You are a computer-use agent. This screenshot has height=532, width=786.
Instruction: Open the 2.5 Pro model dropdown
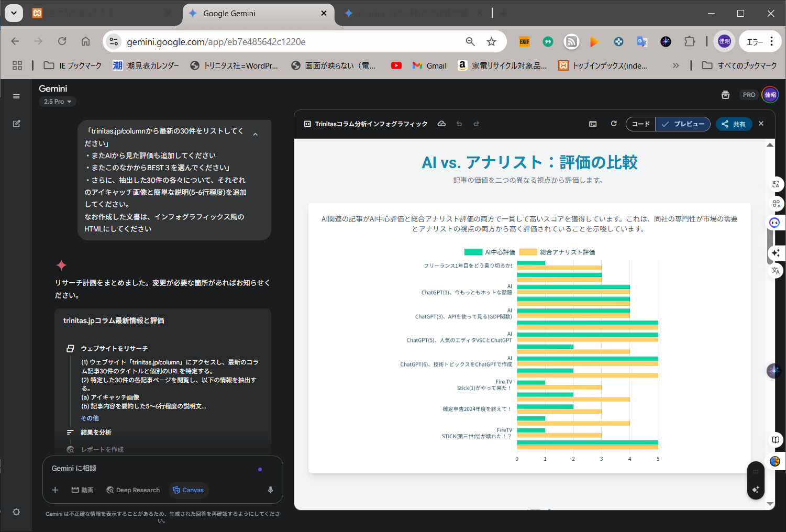point(58,102)
